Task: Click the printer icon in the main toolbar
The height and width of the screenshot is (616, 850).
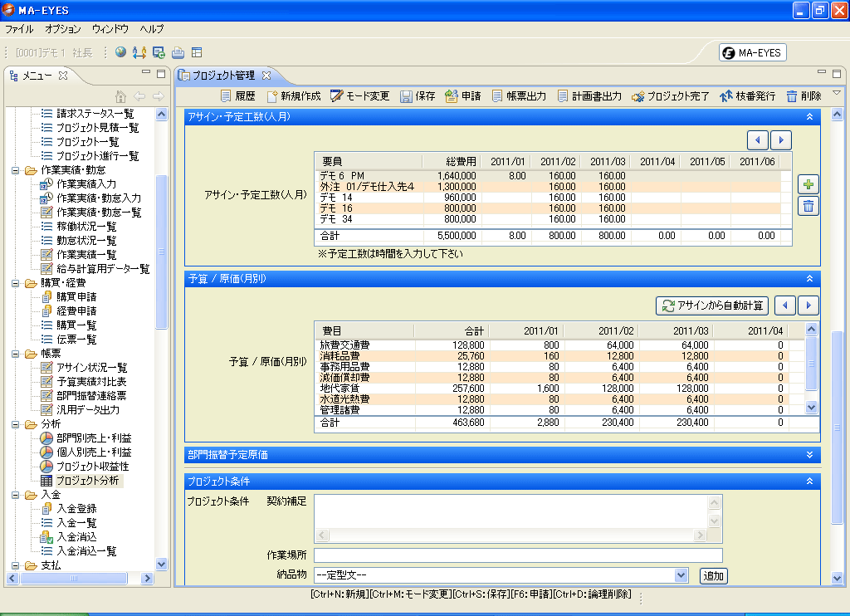Action: (x=178, y=52)
